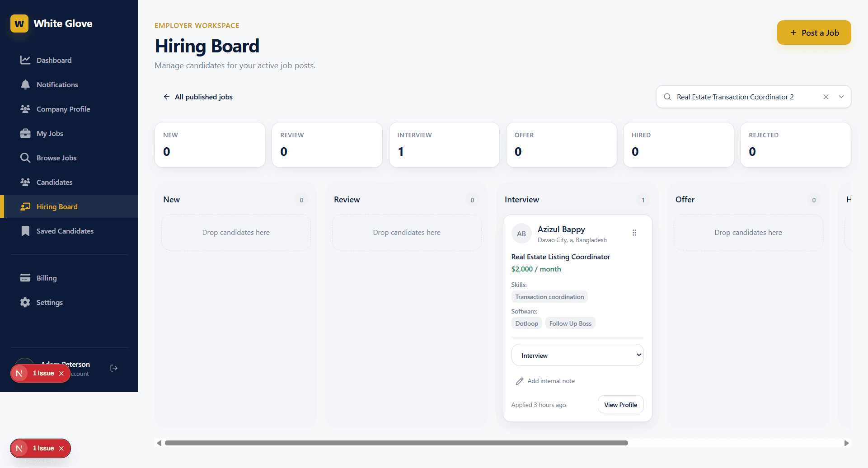This screenshot has height=468, width=868.
Task: Click Davao City, a, Bangladesh location text
Action: point(572,240)
